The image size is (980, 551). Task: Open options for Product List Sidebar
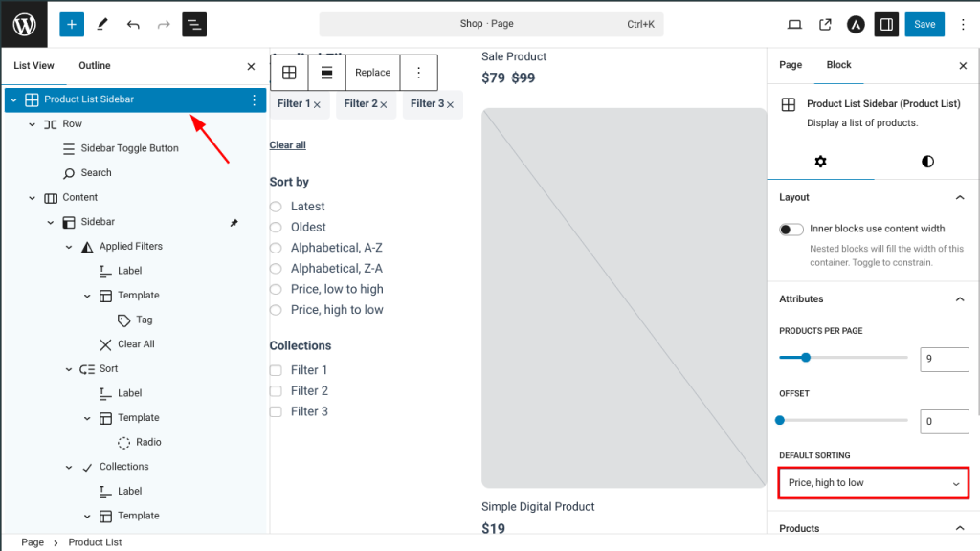tap(254, 99)
